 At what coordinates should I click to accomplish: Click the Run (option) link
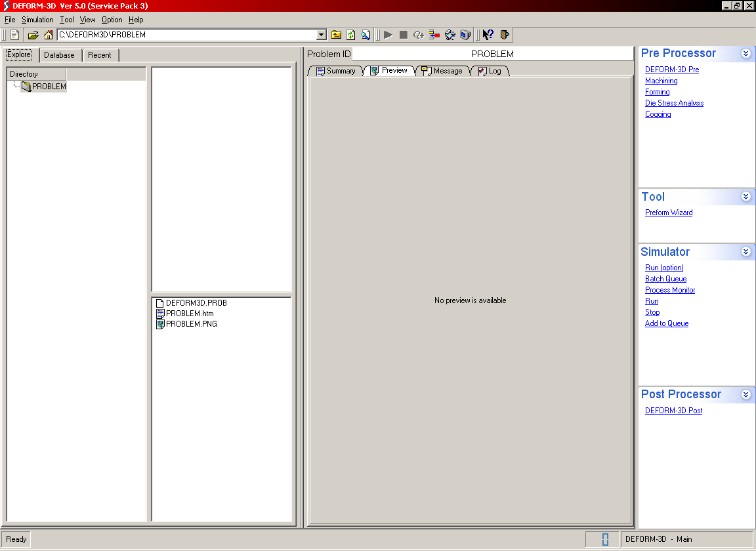click(x=664, y=268)
